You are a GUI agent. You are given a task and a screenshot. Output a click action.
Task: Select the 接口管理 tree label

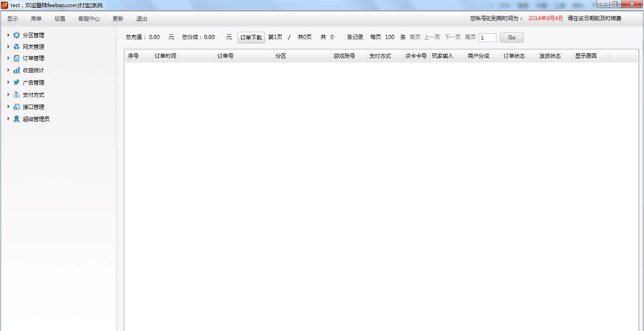click(34, 107)
